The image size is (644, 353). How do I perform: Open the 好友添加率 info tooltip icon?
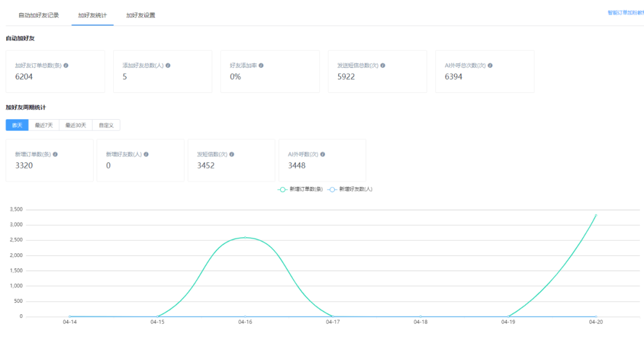[261, 66]
